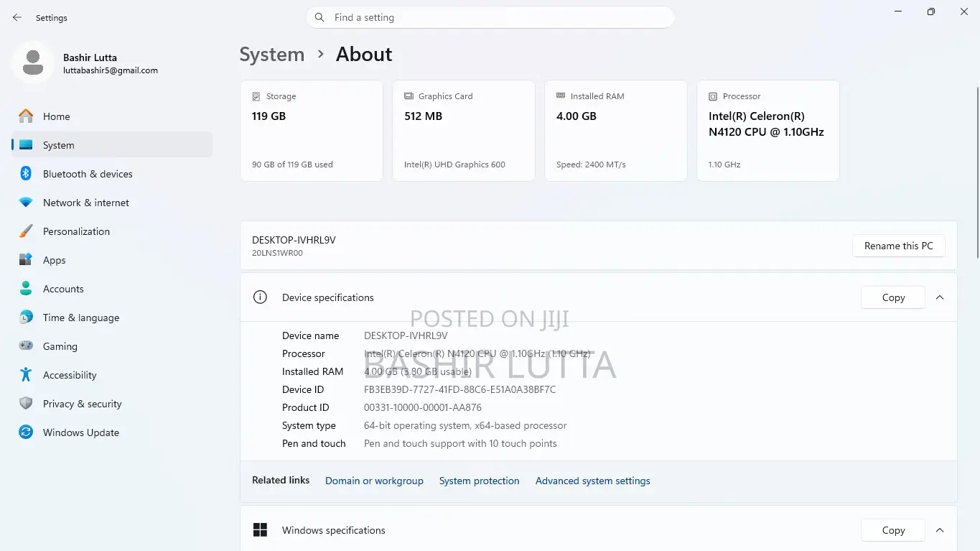Click the luttabashir5@gmail.com account email

(x=111, y=70)
